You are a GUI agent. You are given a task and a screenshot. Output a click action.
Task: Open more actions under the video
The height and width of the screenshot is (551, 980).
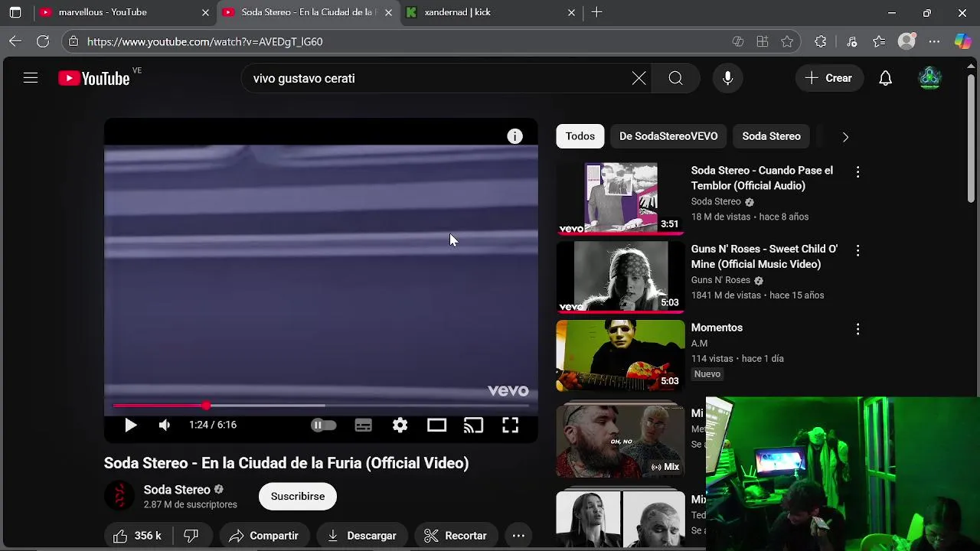[x=518, y=536]
